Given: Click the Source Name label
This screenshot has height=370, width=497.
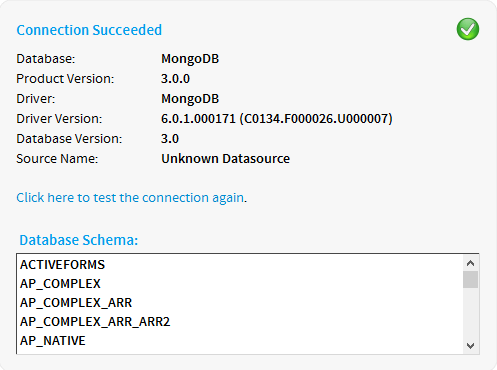Looking at the screenshot, I should (x=57, y=159).
